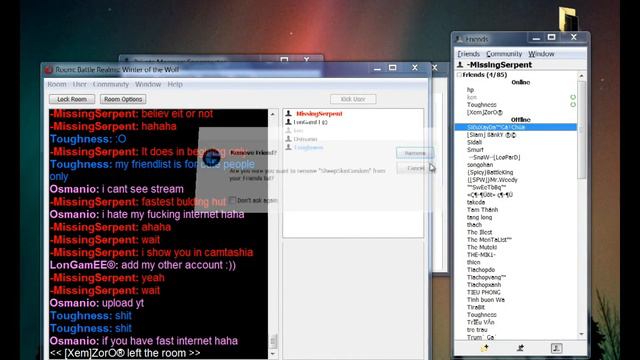Viewport: 640px width, 360px height.
Task: Select "tro trau" in the friends list
Action: [477, 329]
